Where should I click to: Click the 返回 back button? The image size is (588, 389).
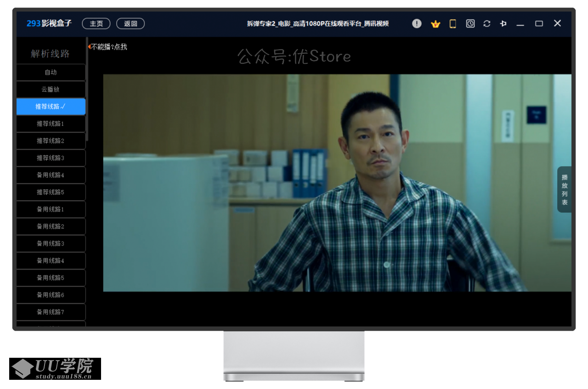click(x=130, y=24)
